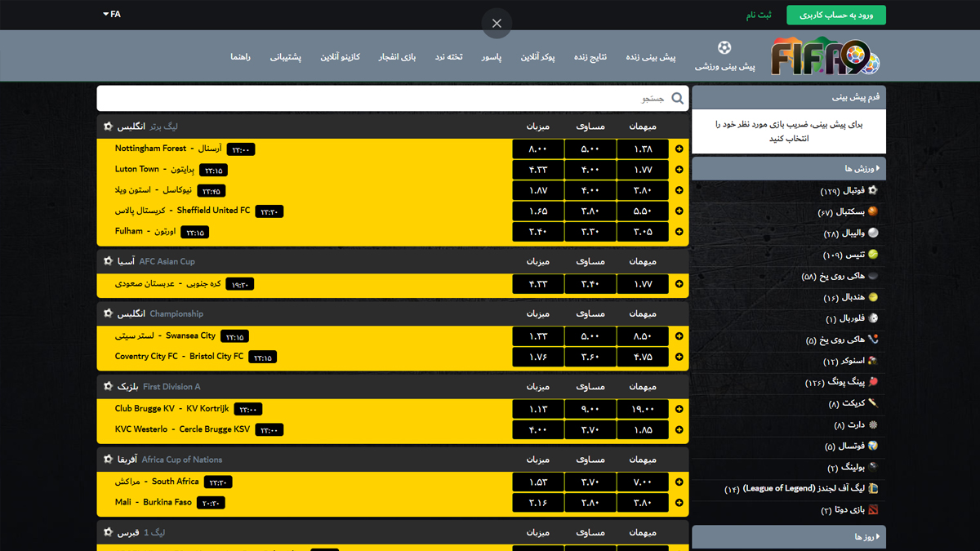The image size is (980, 551).
Task: Select the Darts (دارت) board icon
Action: pyautogui.click(x=873, y=424)
